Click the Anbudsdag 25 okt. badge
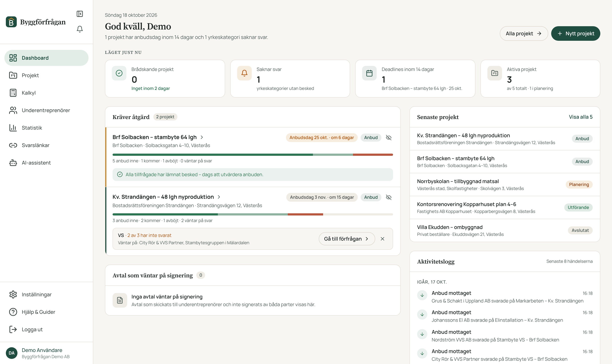Screen dimensions: 612x364 click(x=322, y=138)
